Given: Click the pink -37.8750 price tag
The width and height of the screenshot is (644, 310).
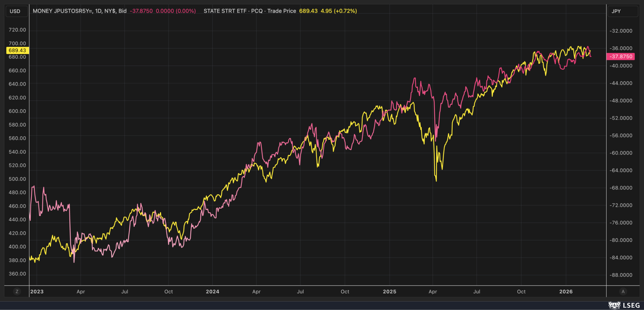Looking at the screenshot, I should tap(621, 57).
